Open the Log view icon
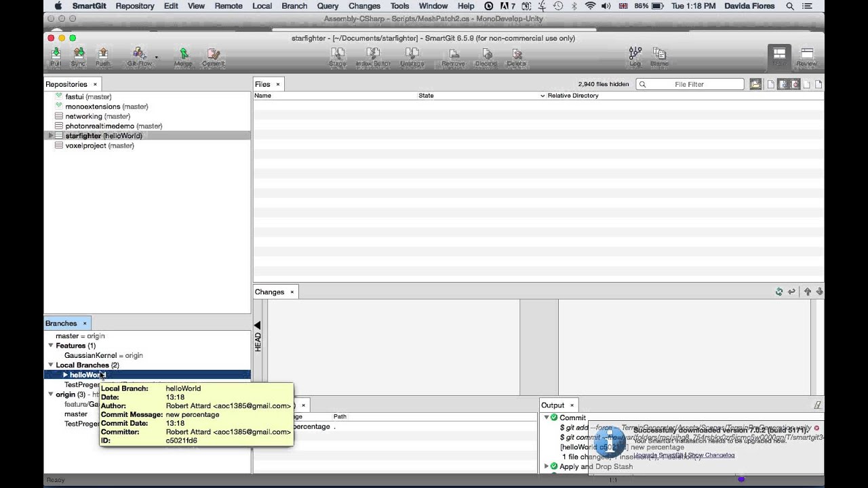This screenshot has width=868, height=488. (635, 56)
